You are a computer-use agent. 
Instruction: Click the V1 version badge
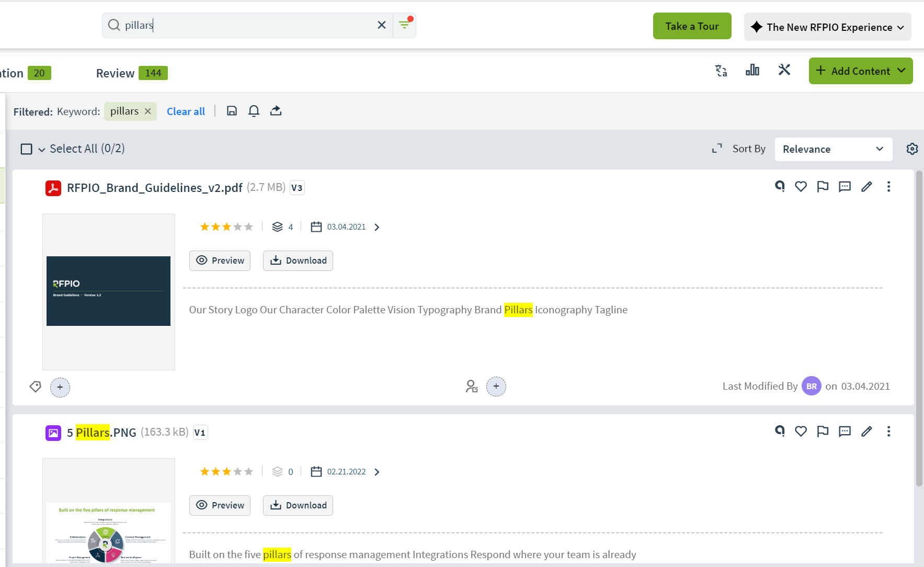200,433
